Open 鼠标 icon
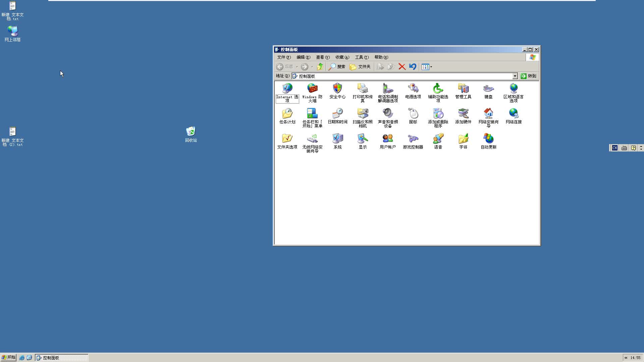 coord(413,116)
